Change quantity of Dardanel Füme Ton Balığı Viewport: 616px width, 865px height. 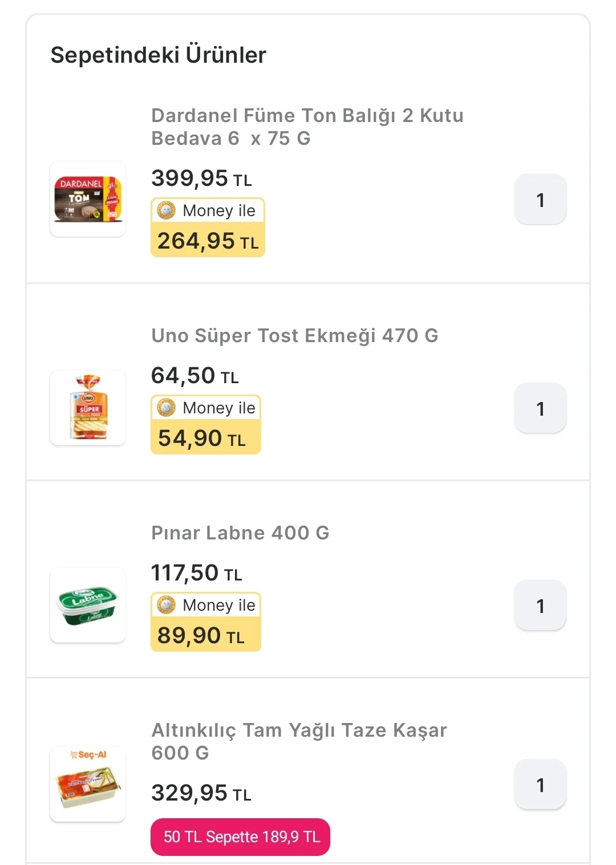540,200
